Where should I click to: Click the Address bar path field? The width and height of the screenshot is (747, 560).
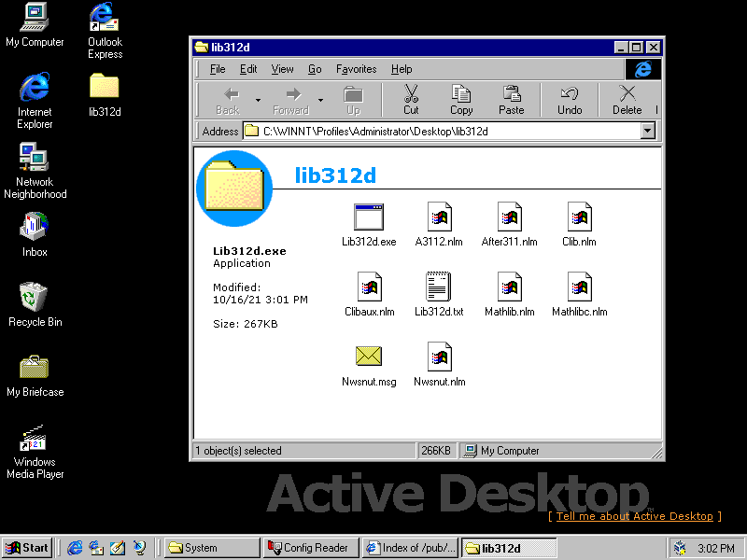(x=443, y=131)
